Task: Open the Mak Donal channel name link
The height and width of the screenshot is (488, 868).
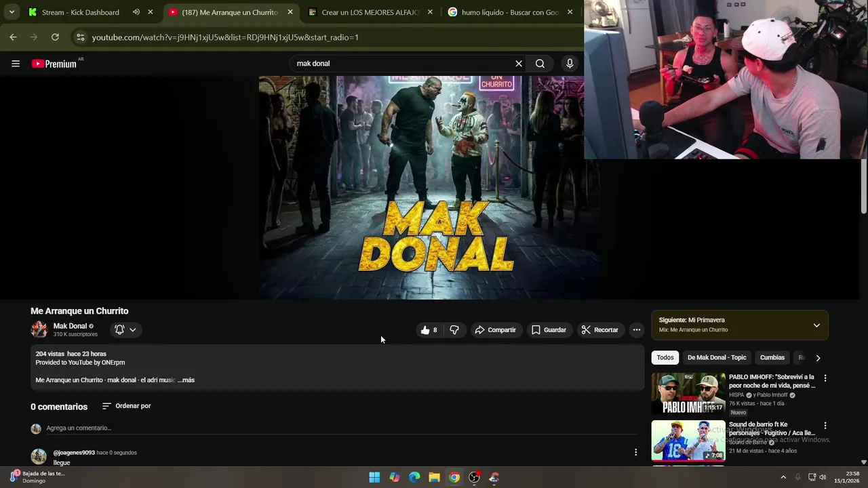Action: click(x=71, y=326)
